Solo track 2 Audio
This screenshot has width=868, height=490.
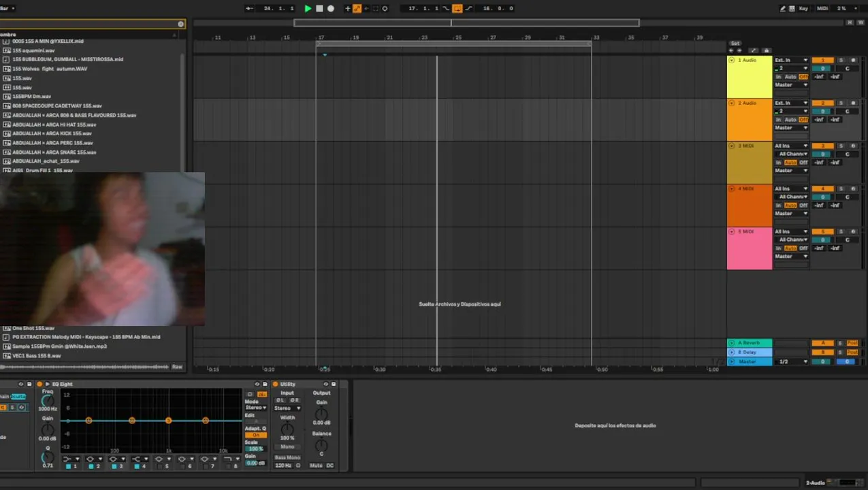coord(841,103)
